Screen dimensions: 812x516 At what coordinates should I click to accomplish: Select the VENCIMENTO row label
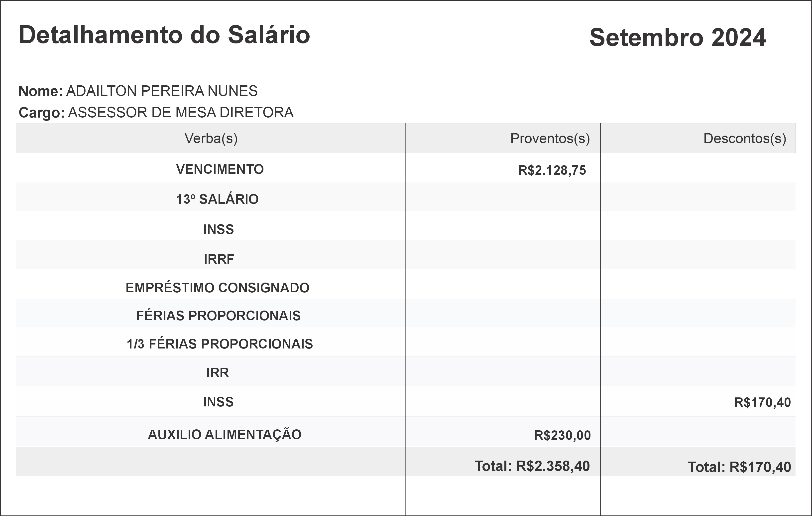click(220, 170)
